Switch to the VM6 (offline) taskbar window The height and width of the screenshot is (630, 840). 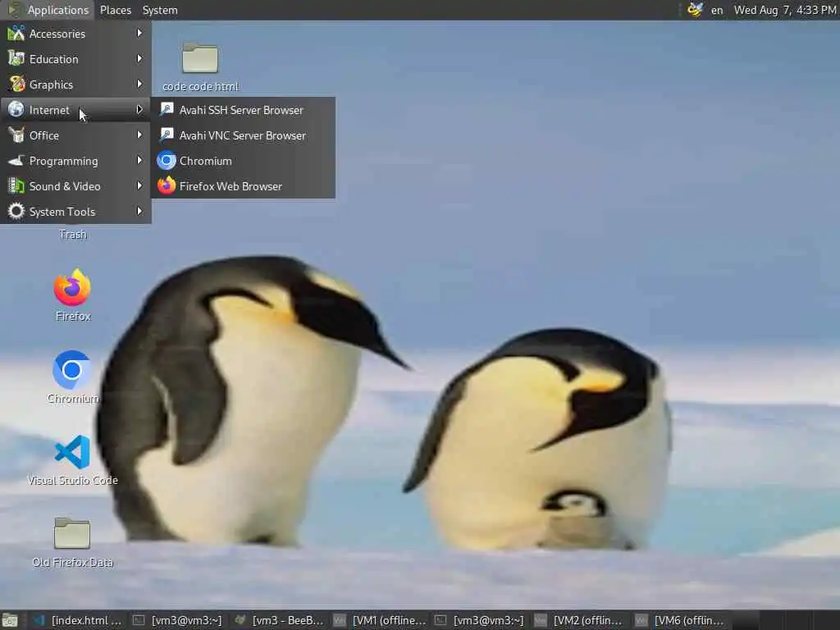[x=680, y=620]
